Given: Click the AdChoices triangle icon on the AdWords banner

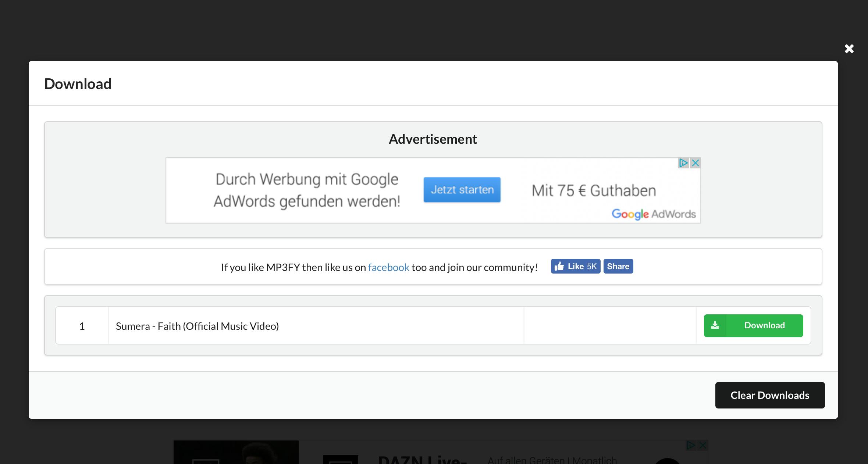Looking at the screenshot, I should tap(683, 163).
